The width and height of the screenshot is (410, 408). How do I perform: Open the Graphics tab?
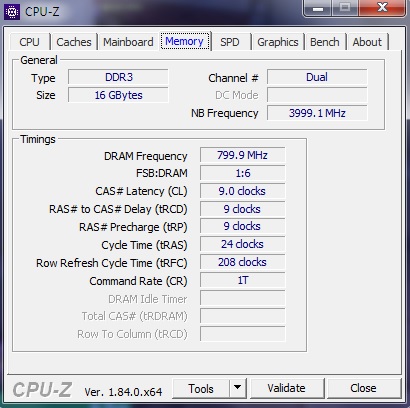click(278, 42)
